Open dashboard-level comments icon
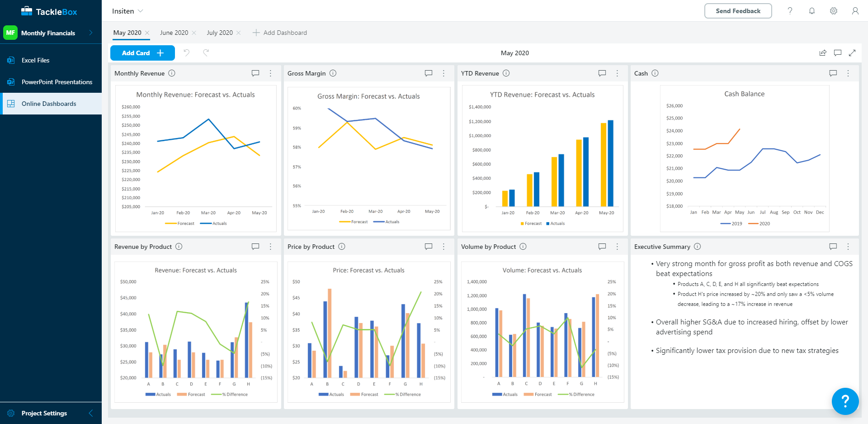Screen dimensions: 868x424 point(838,53)
